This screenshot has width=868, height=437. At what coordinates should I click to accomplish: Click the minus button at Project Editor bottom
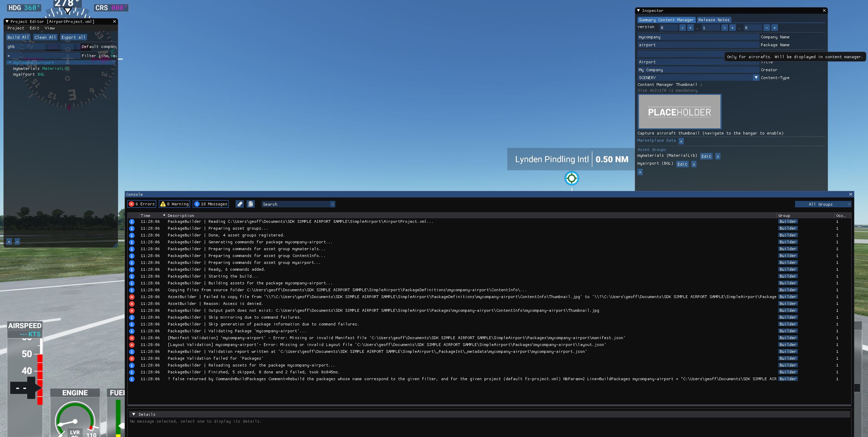[x=17, y=242]
